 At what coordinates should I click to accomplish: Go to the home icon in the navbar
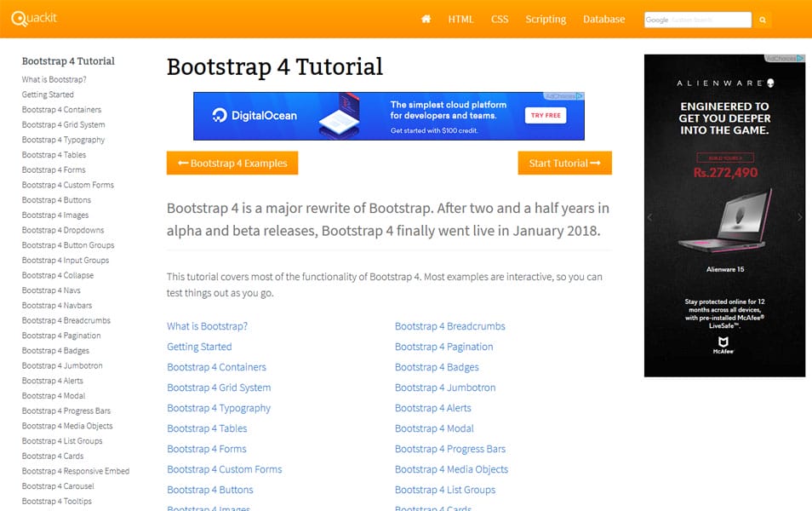click(x=426, y=20)
